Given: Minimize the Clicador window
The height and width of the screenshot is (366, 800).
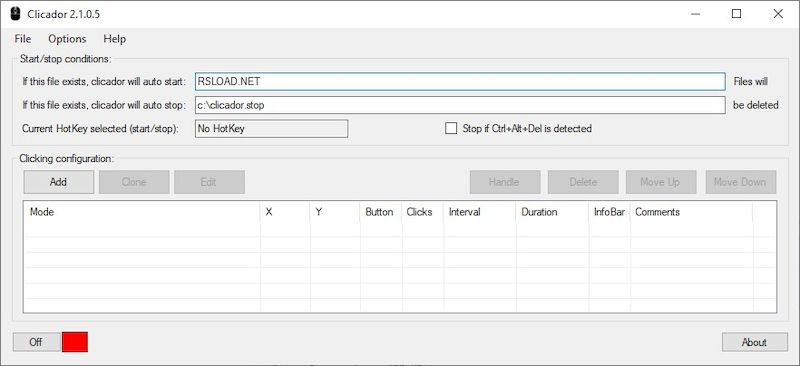Looking at the screenshot, I should point(695,14).
